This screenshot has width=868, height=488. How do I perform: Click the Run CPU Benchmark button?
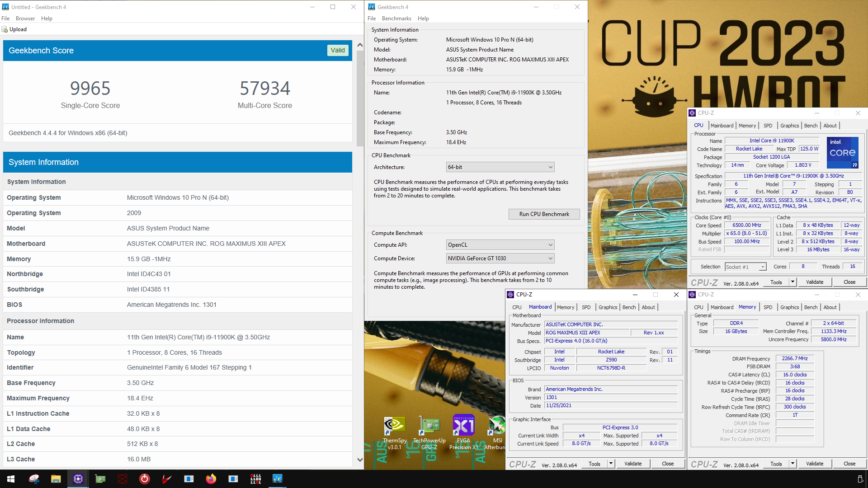click(x=544, y=214)
